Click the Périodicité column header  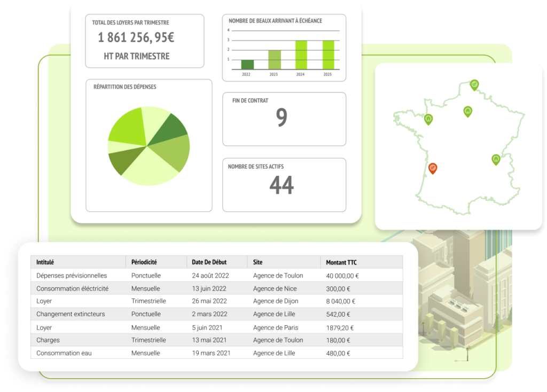(144, 262)
